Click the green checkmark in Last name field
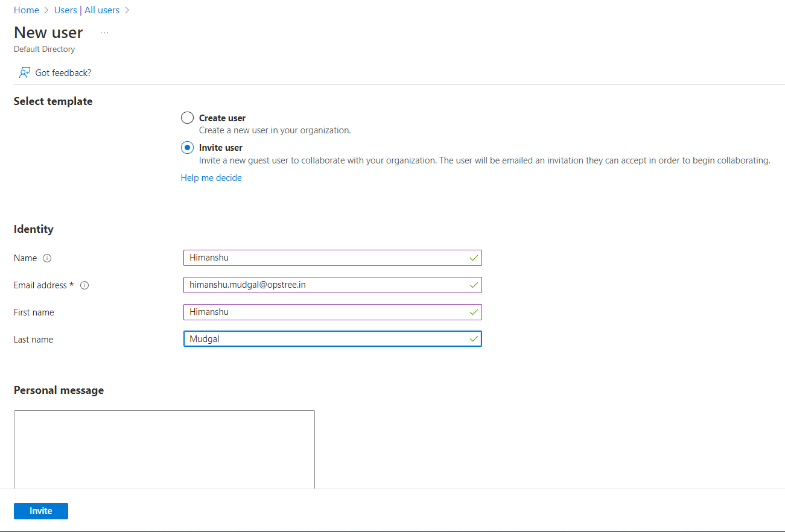Image resolution: width=785 pixels, height=532 pixels. pyautogui.click(x=474, y=339)
